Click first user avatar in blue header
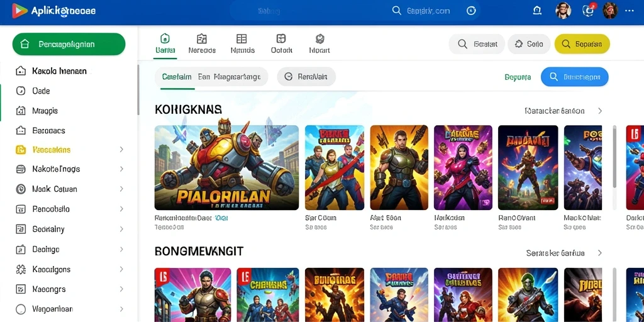The height and width of the screenshot is (322, 644). (x=563, y=11)
